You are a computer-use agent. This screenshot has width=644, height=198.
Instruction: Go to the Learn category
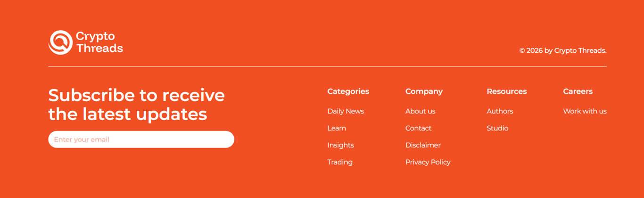(337, 128)
